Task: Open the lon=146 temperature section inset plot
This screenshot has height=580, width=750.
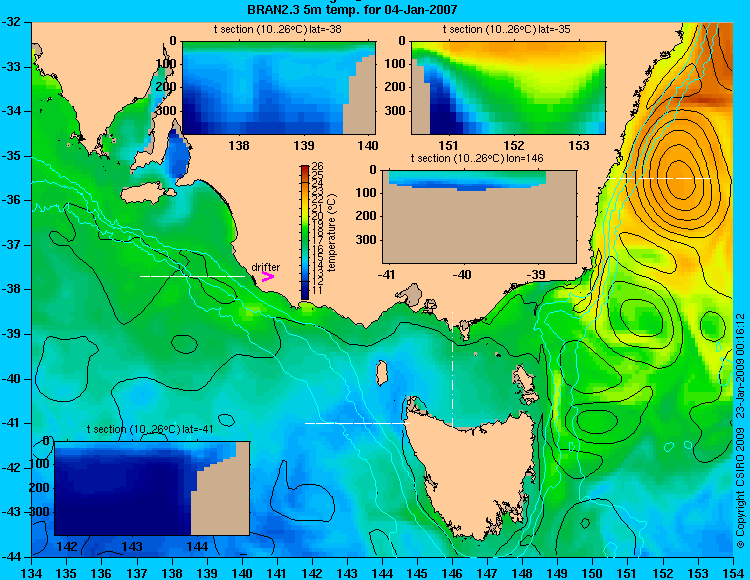Action: coord(479,217)
